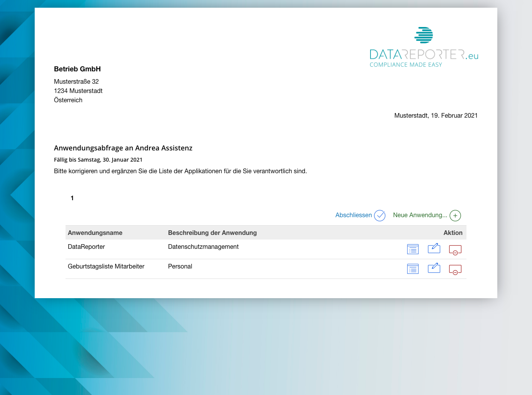Select the edit pencil icon for DataReporter
Viewport: 532px width, 395px height.
pos(434,248)
